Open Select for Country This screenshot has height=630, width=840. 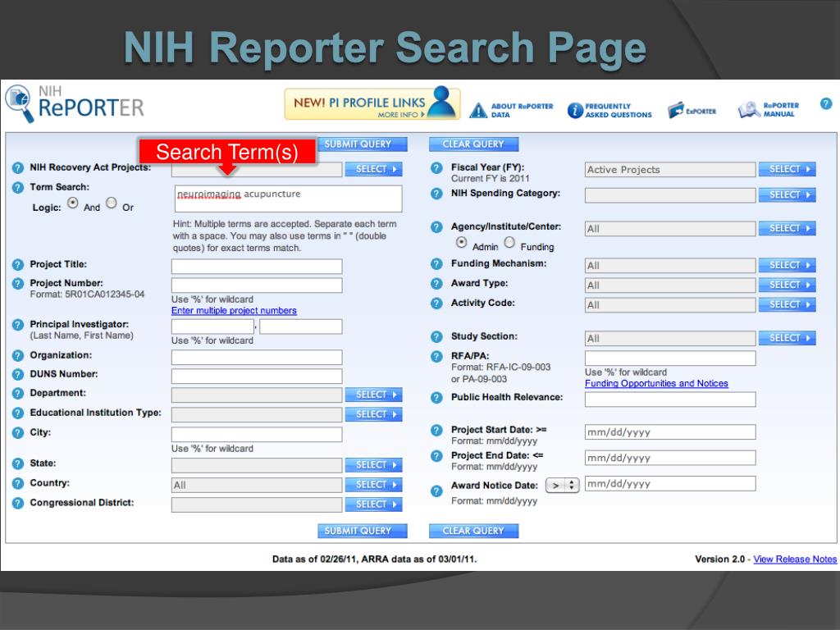coord(373,485)
